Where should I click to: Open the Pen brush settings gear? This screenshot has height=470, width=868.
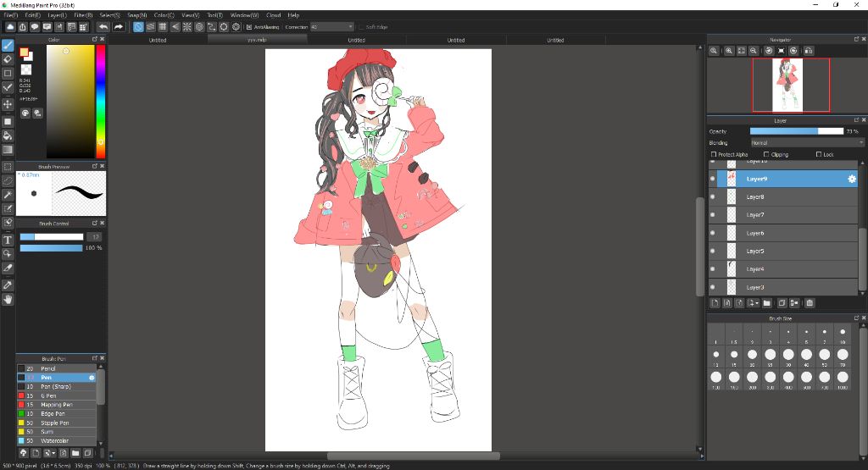(92, 378)
